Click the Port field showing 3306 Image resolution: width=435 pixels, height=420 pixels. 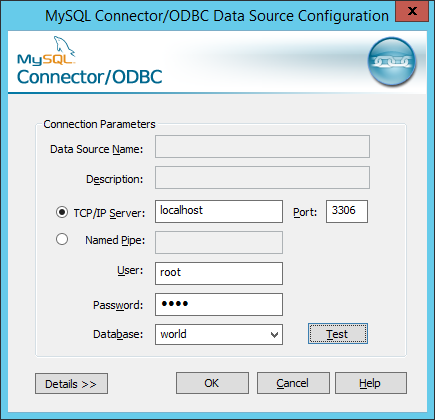pos(347,211)
